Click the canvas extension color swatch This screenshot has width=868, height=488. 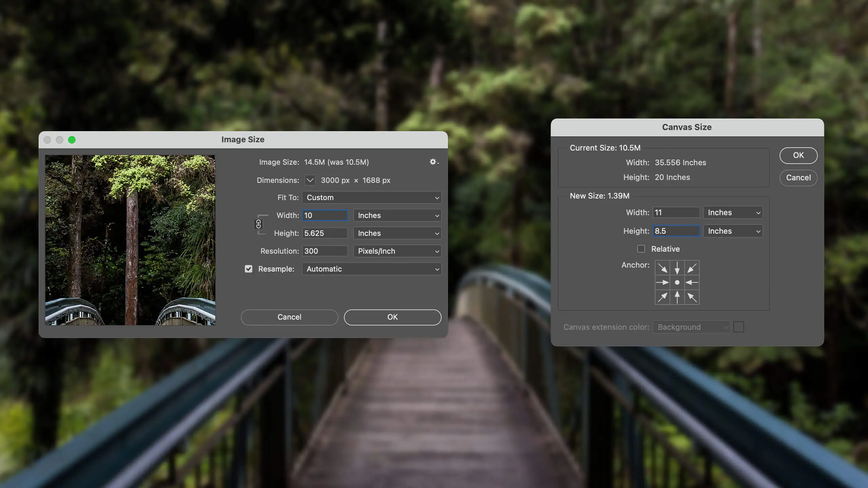(x=738, y=327)
